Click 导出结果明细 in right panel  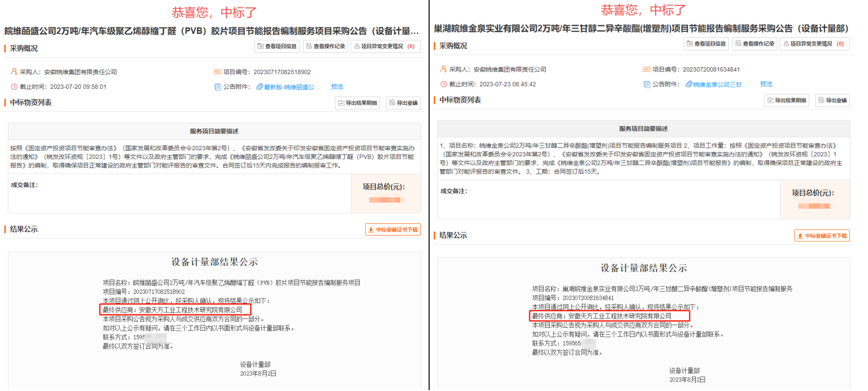[x=787, y=101]
